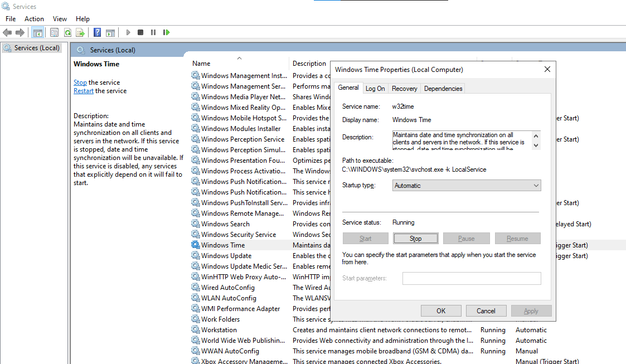Click the Show/Hide Console Tree toolbar icon

tap(38, 32)
